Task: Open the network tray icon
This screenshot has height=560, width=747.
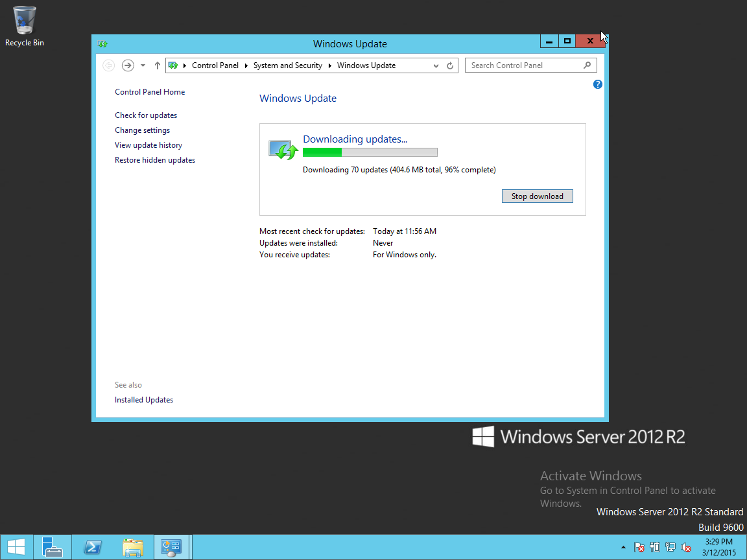Action: point(670,548)
